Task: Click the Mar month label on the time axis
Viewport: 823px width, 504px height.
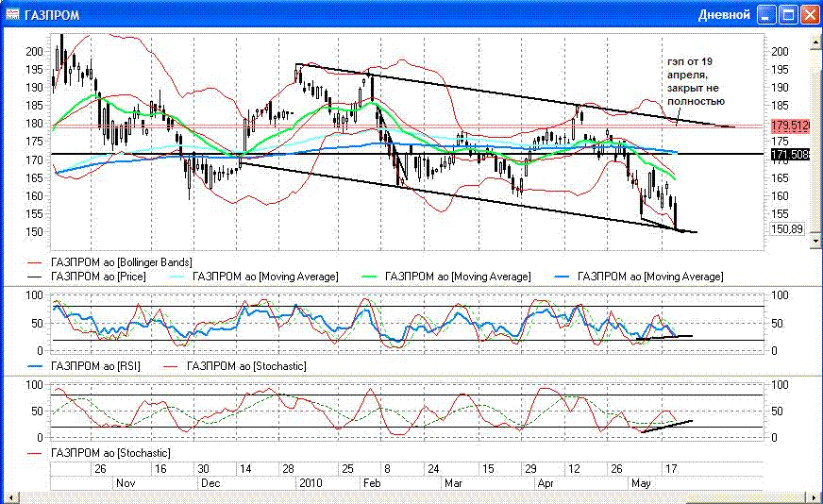Action: [x=453, y=483]
